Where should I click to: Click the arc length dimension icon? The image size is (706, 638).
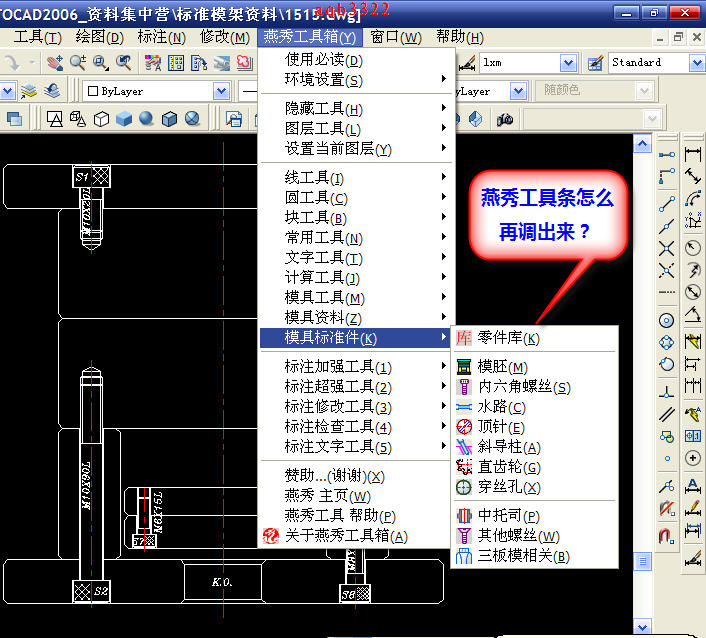tap(692, 198)
